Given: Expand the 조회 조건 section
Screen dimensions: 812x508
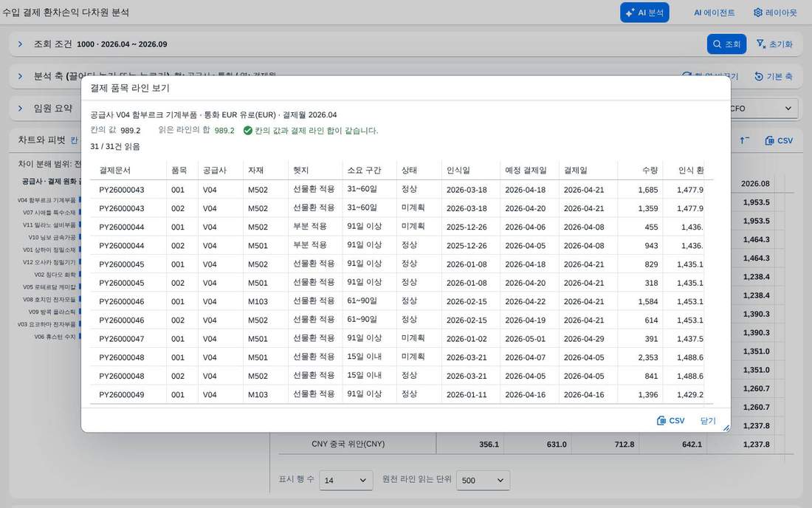Looking at the screenshot, I should click(20, 44).
